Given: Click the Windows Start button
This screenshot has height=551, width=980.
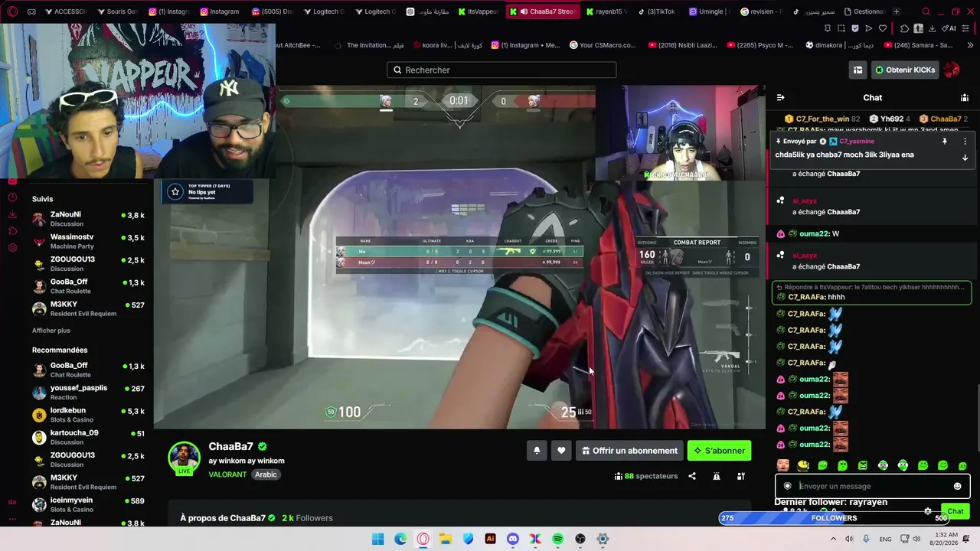Looking at the screenshot, I should 378,539.
